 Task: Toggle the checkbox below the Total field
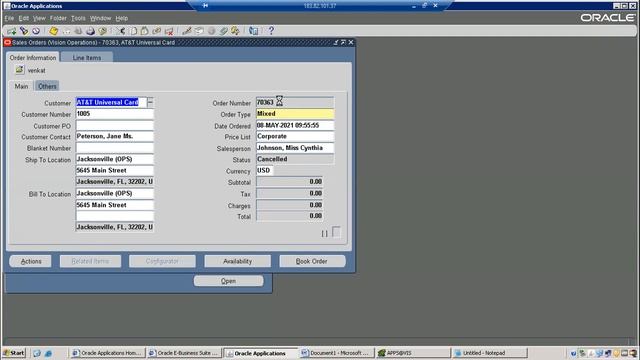pos(336,232)
